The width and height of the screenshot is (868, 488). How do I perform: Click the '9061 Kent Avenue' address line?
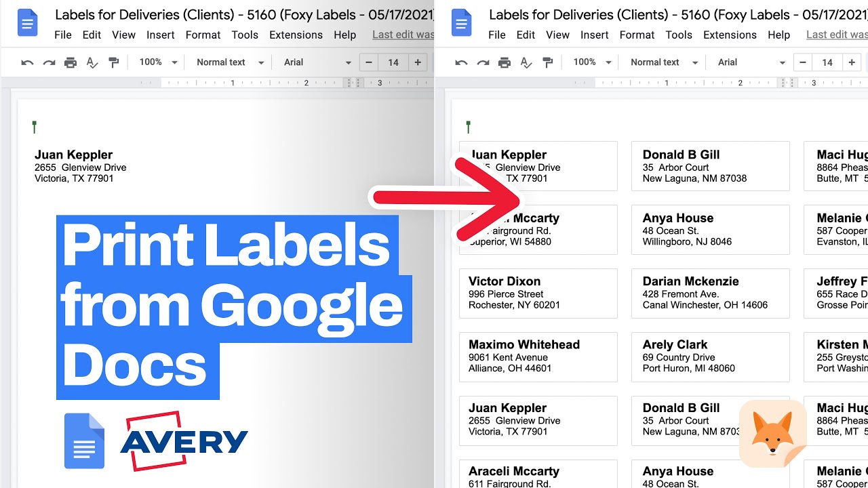[509, 357]
